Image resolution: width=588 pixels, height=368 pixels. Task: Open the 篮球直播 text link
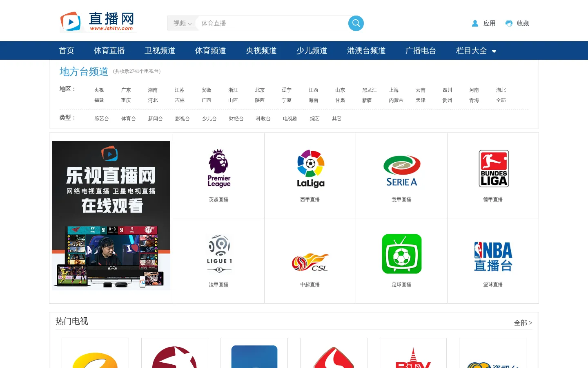pos(493,285)
